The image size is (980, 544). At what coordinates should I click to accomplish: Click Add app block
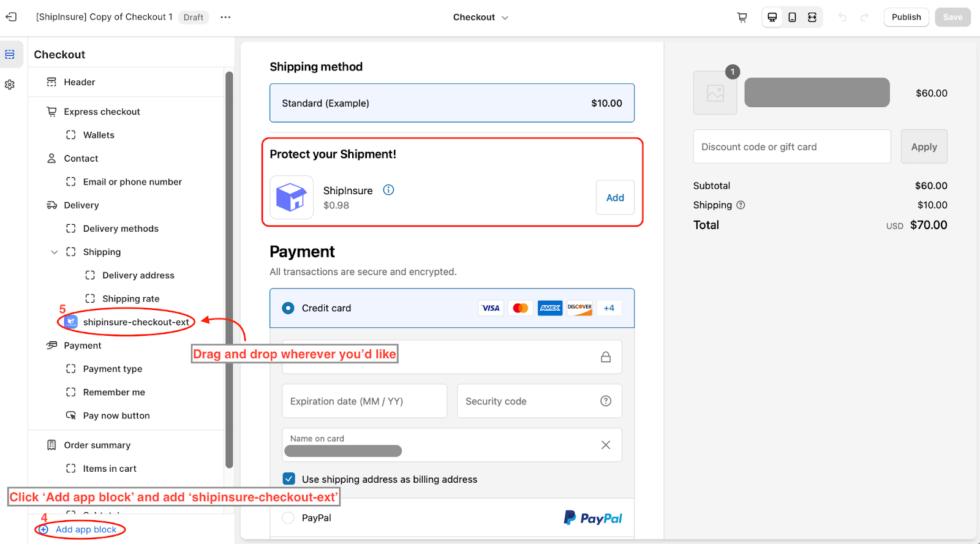click(x=78, y=529)
